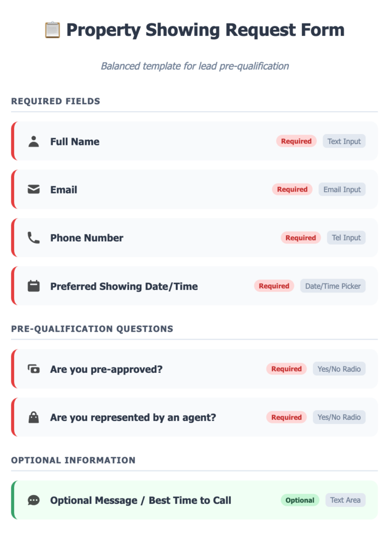Screen dimensions: 392x534
Task: Click the pre-approved question icon
Action: point(34,369)
